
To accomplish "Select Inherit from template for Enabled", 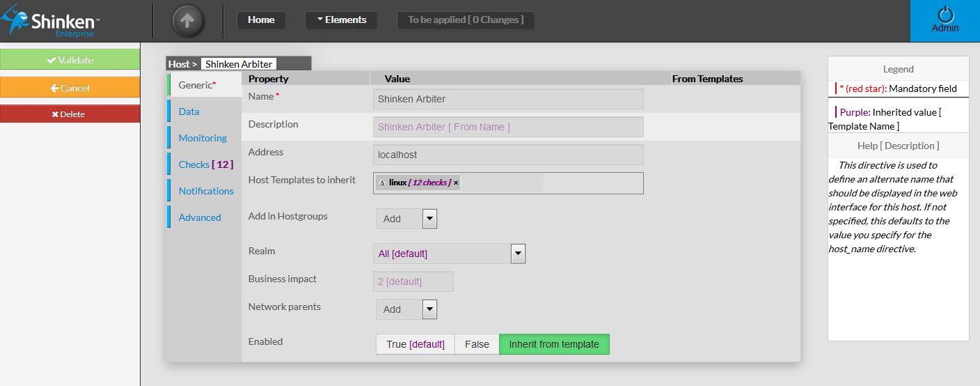I will (x=553, y=344).
